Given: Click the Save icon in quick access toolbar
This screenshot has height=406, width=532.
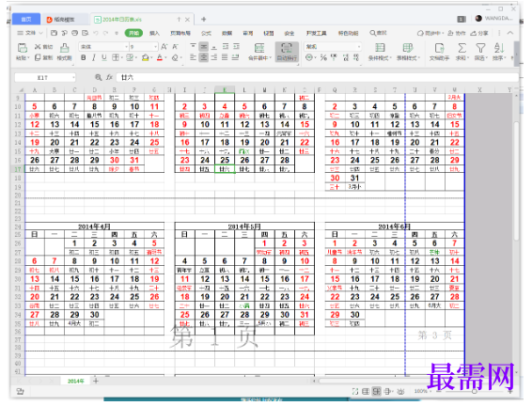Looking at the screenshot, I should tap(54, 33).
